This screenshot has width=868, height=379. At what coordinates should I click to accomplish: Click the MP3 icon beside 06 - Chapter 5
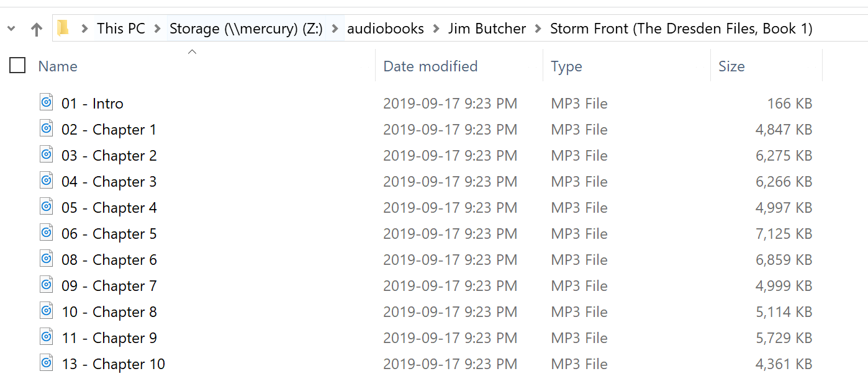pyautogui.click(x=47, y=233)
